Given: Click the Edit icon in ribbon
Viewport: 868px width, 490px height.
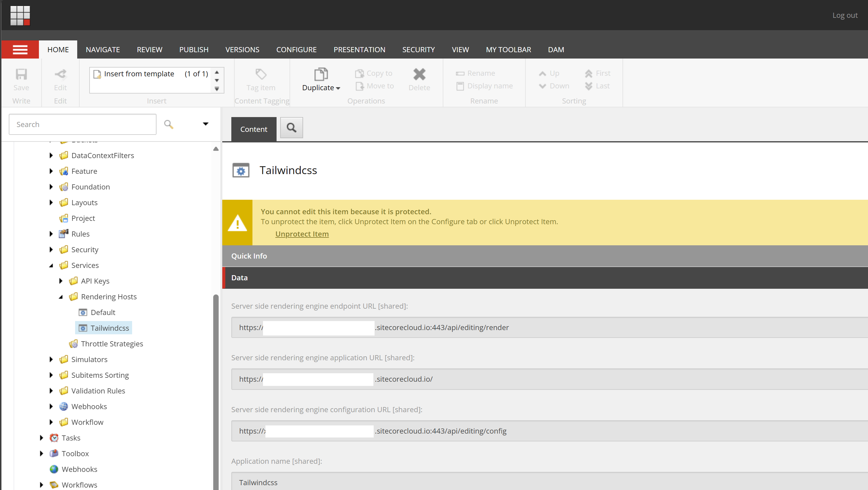Looking at the screenshot, I should point(60,74).
